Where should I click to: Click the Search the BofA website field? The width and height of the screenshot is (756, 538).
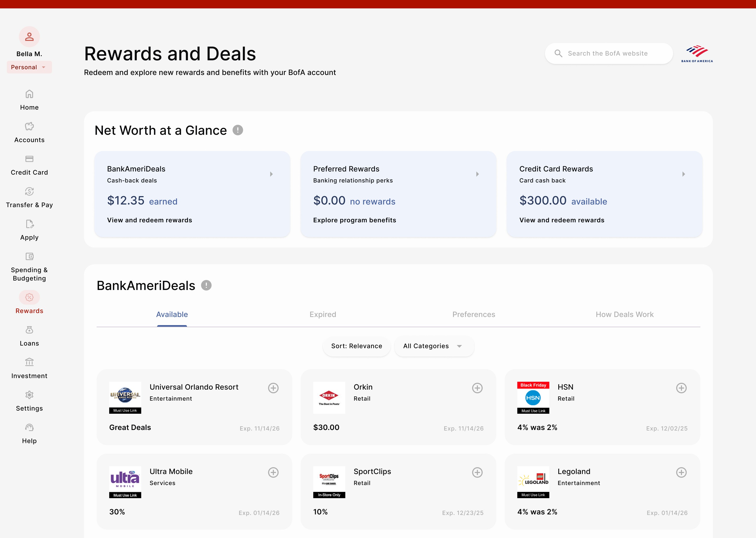point(609,53)
